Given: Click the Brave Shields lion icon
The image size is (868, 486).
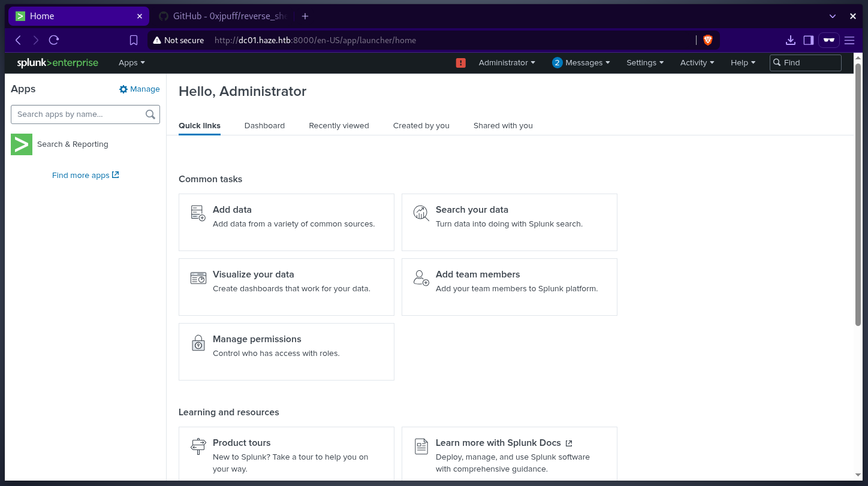Looking at the screenshot, I should 707,40.
